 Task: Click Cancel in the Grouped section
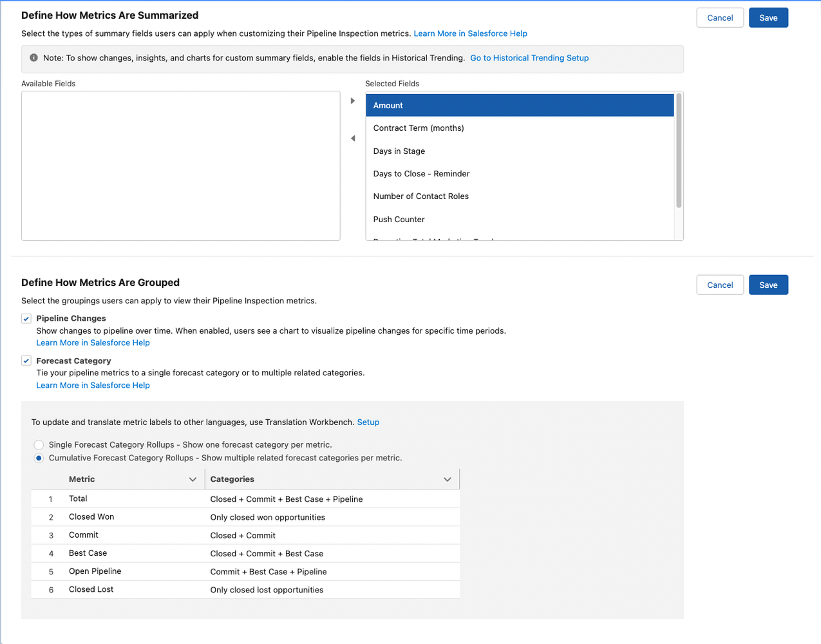click(720, 285)
